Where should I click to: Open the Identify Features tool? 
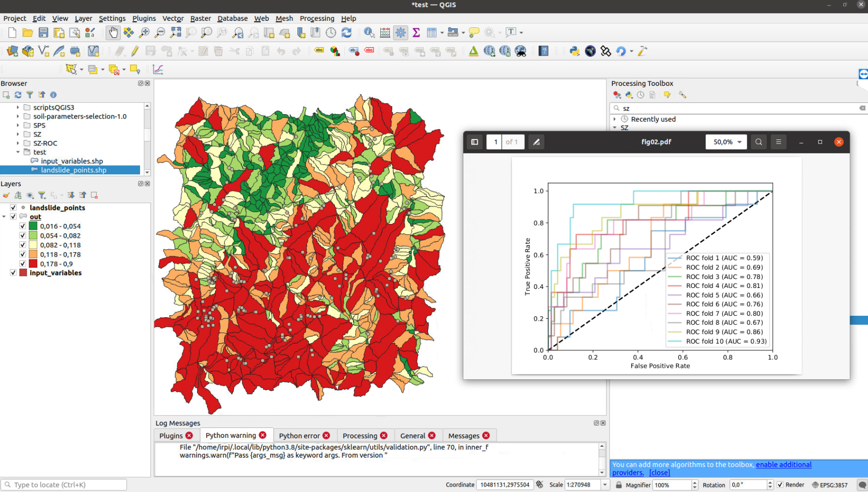pyautogui.click(x=369, y=33)
